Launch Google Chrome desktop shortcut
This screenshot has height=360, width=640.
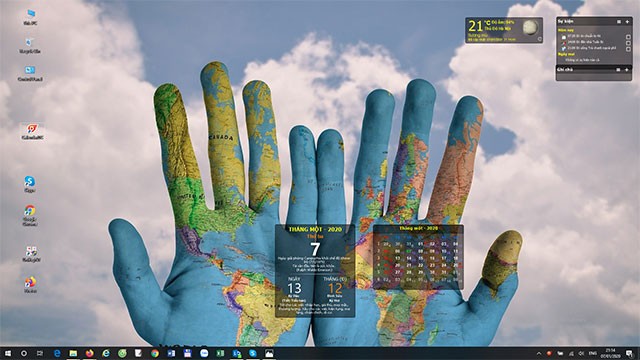pyautogui.click(x=30, y=215)
